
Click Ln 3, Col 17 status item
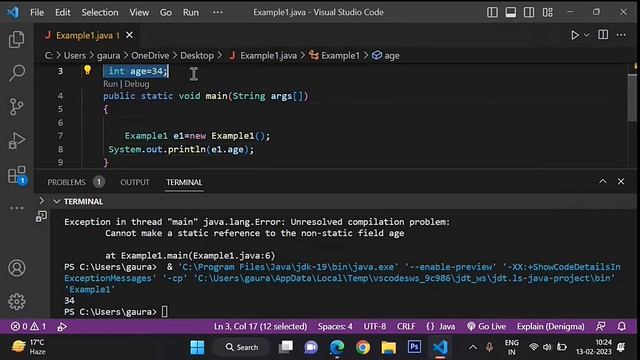[260, 327]
